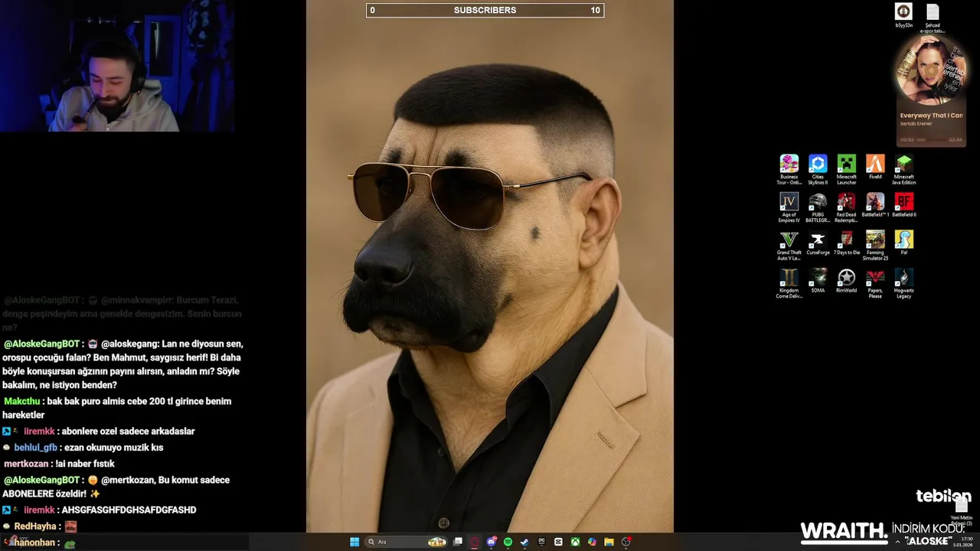Click the streamer webcam feed
Screen dimensions: 980x551
[116, 66]
